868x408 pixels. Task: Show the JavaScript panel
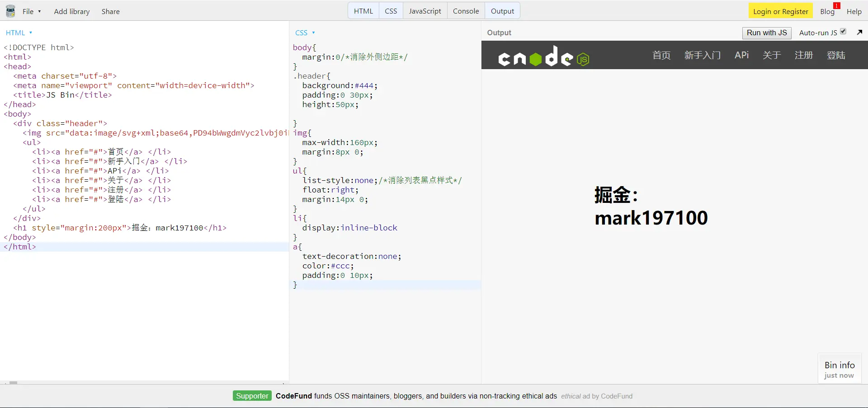point(425,11)
